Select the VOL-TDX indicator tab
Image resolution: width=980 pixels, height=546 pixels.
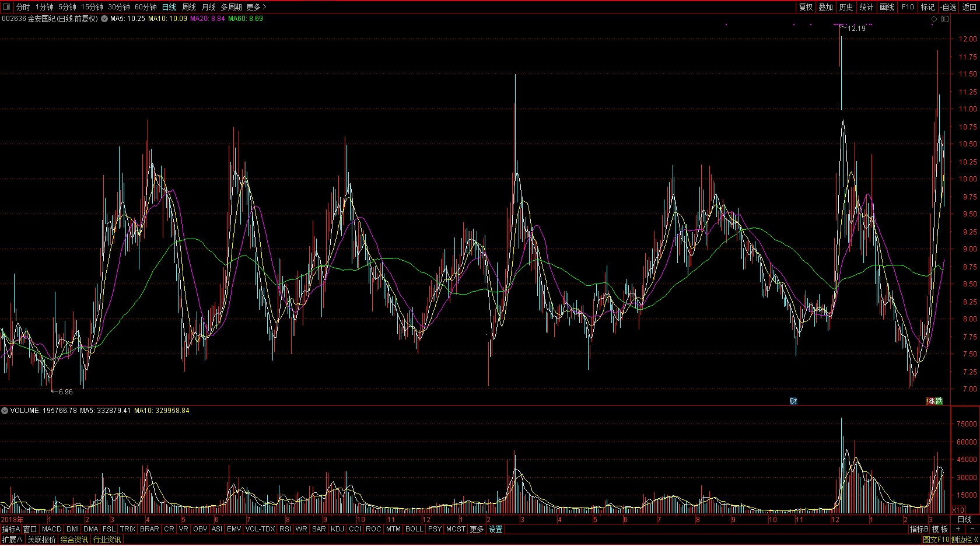coord(260,529)
